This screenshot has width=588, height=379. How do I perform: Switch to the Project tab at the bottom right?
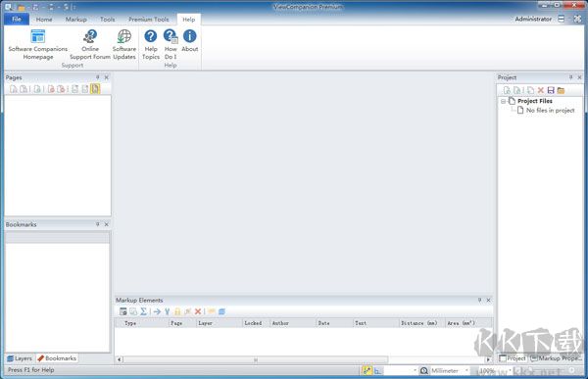[x=513, y=358]
